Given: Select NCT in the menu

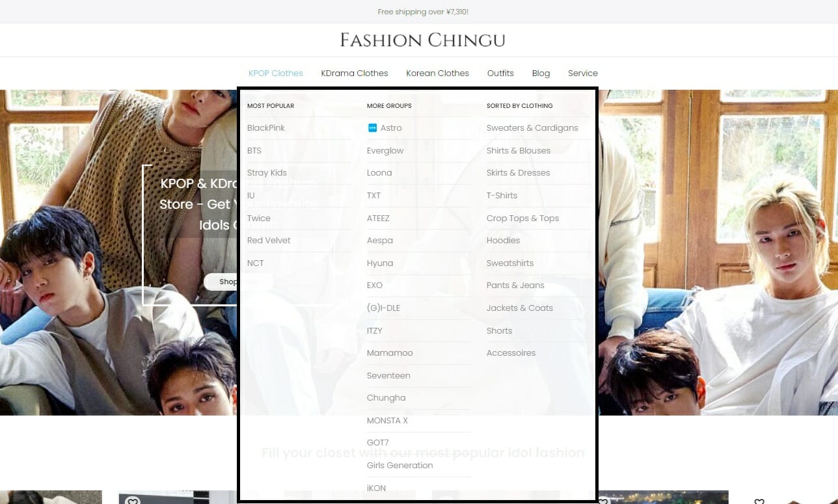Looking at the screenshot, I should point(256,263).
